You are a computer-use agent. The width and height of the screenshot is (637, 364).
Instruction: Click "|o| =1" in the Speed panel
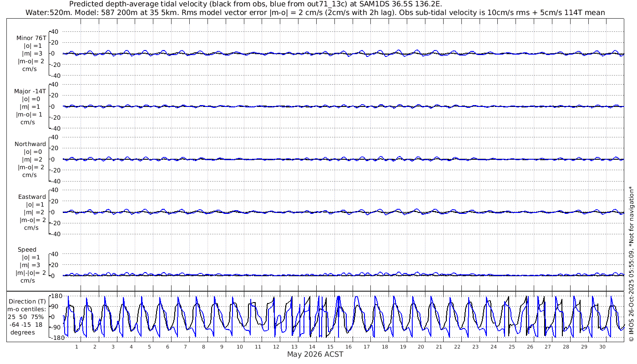(x=31, y=257)
